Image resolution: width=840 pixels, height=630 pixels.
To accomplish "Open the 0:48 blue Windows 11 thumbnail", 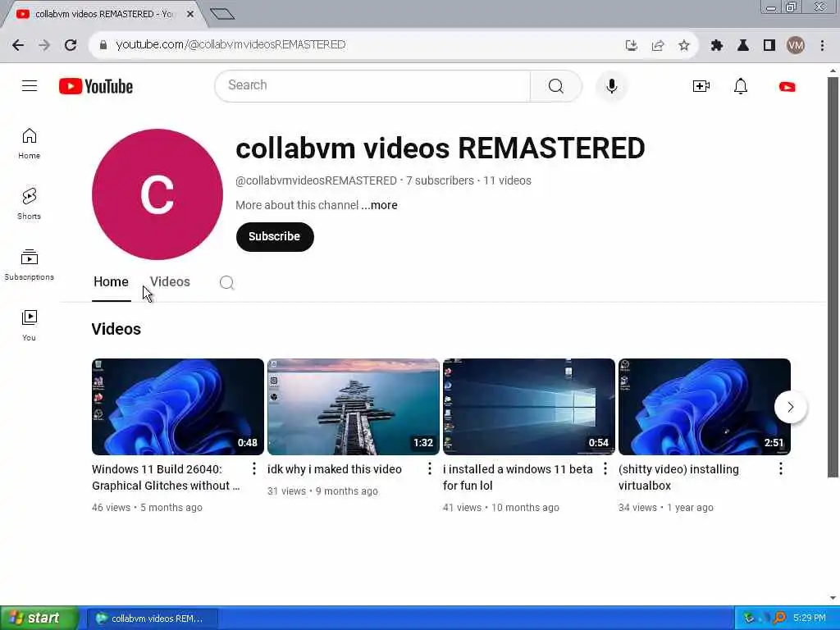I will [178, 407].
